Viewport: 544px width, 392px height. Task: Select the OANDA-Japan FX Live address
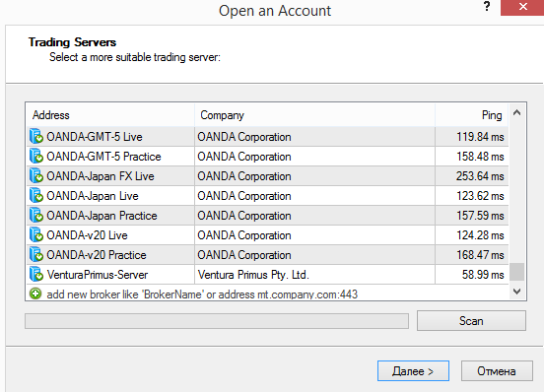(x=101, y=176)
